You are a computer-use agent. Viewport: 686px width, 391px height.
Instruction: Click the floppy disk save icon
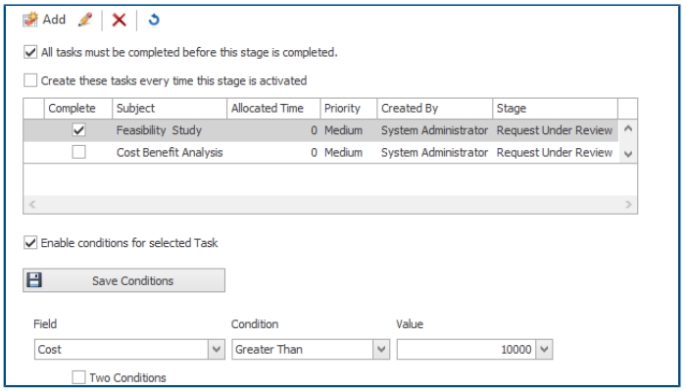34,280
